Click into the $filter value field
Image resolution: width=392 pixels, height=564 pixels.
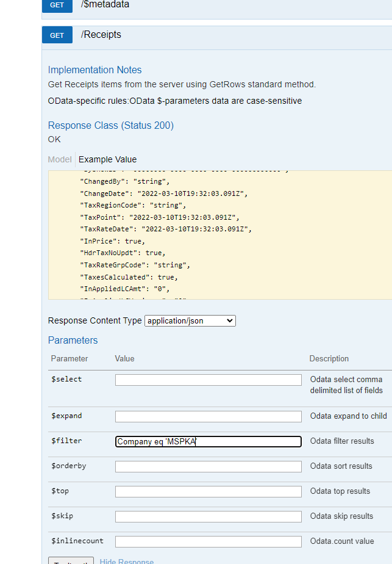point(208,442)
